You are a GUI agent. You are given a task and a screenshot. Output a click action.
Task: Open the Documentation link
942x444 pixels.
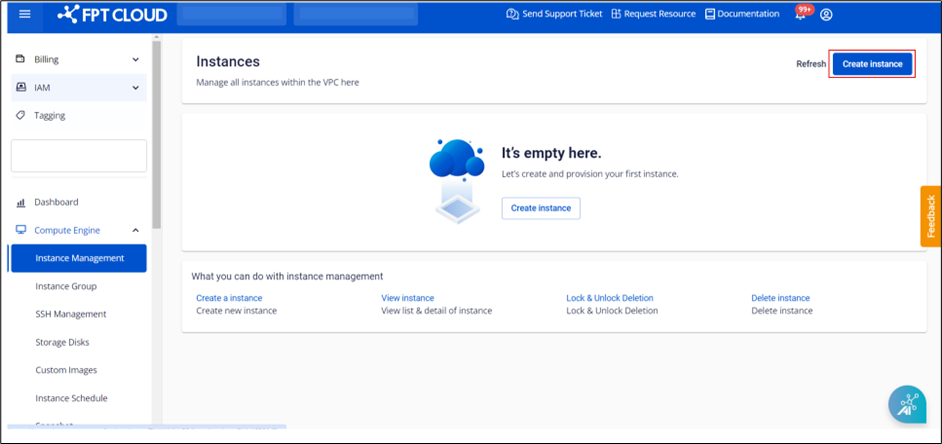click(741, 15)
